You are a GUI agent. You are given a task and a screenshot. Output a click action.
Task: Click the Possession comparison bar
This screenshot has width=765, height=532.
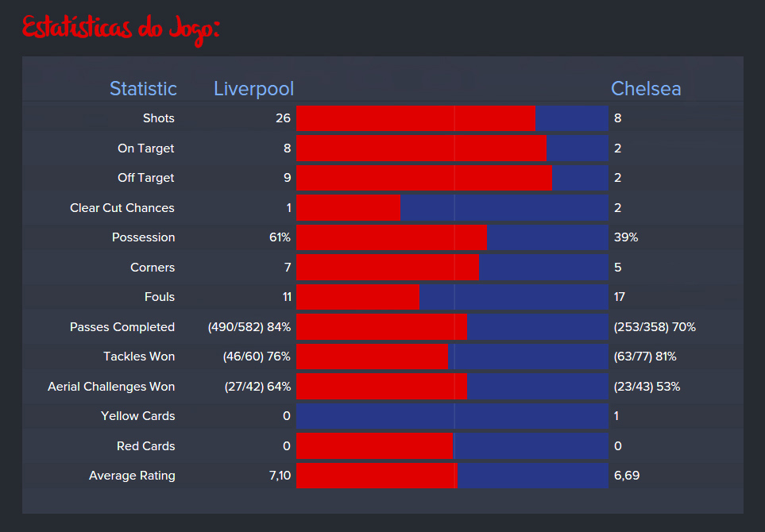451,237
